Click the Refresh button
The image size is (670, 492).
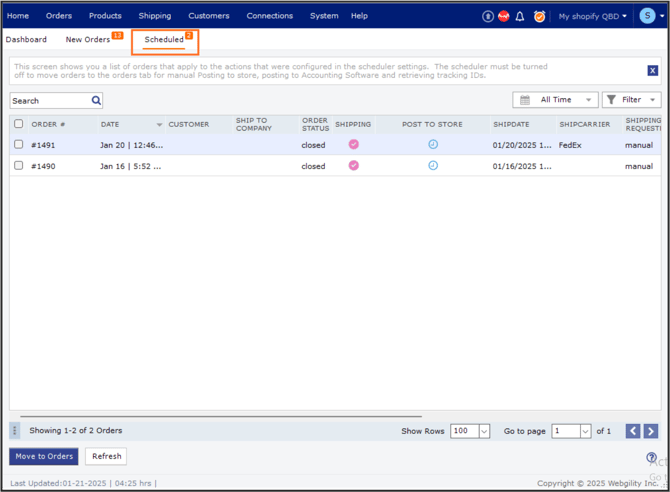pos(106,456)
